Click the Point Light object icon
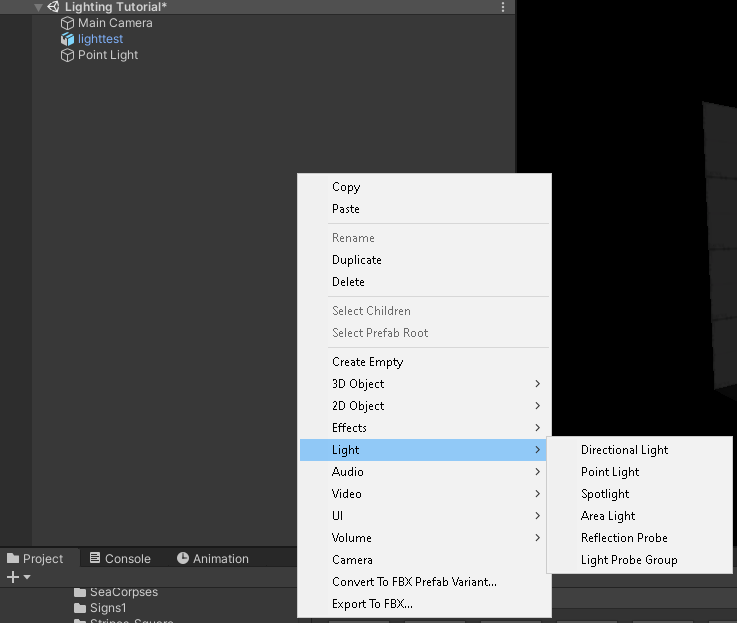Viewport: 737px width, 623px height. pyautogui.click(x=67, y=55)
